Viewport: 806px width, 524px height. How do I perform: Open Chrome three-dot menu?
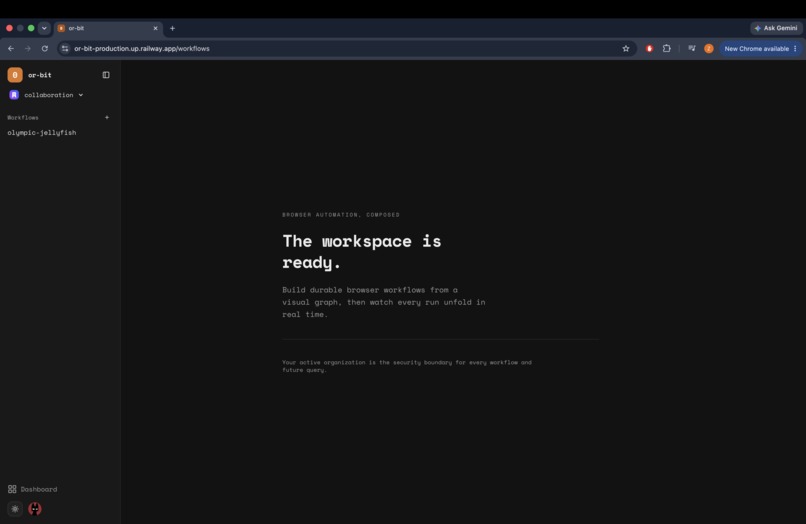[795, 48]
